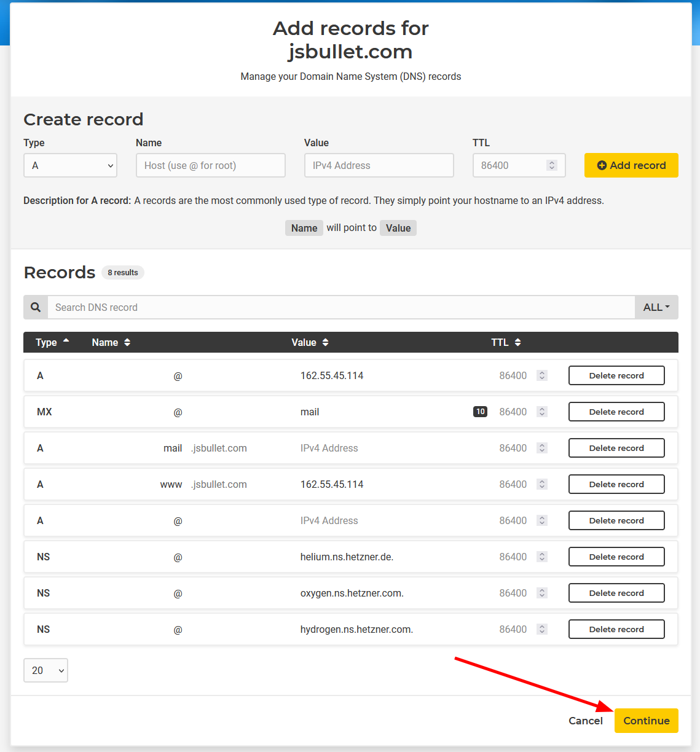Click the Add record button

631,165
